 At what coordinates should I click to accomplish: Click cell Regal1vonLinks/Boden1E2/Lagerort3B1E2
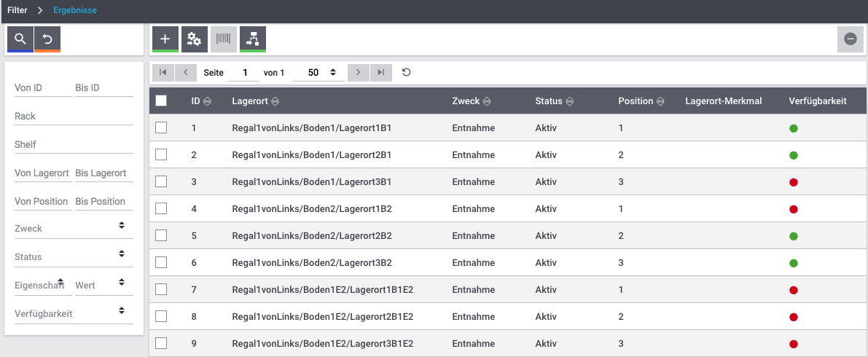click(x=323, y=344)
